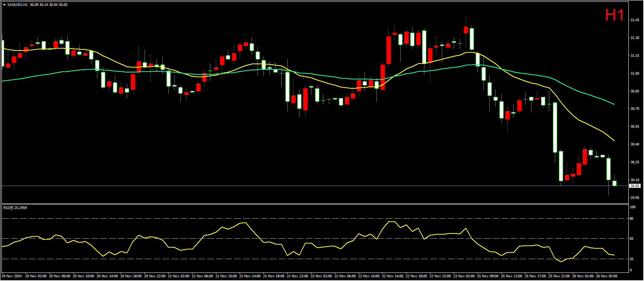Click the XAGUSD,H1 chart title text

17,5
